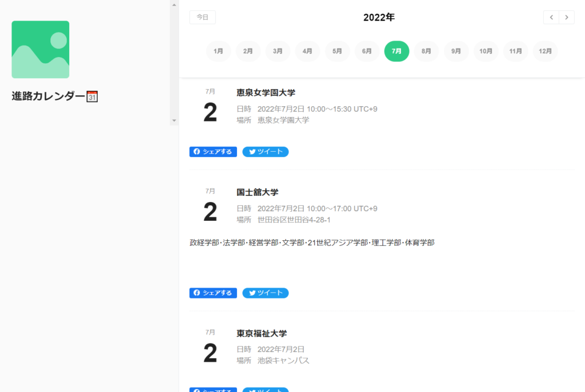Click the green image placeholder logo
Viewport: 585px width, 392px height.
point(41,50)
